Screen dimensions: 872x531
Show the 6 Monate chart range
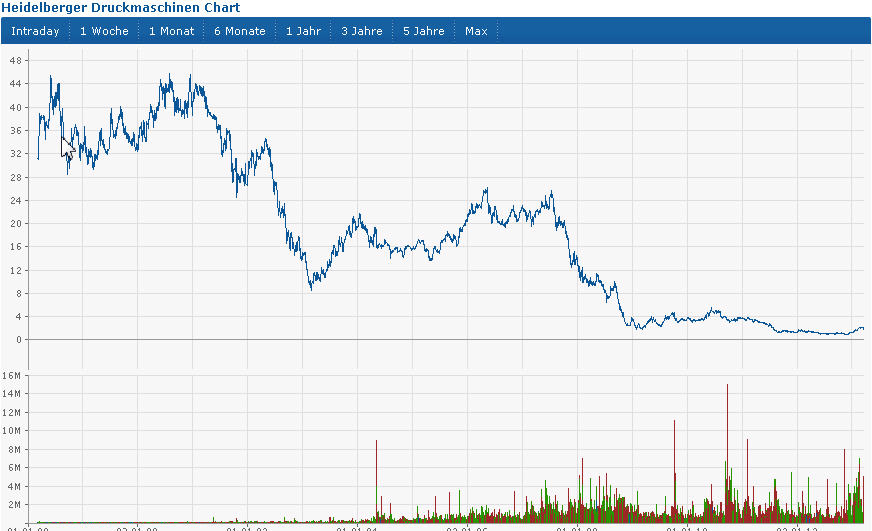click(x=240, y=31)
